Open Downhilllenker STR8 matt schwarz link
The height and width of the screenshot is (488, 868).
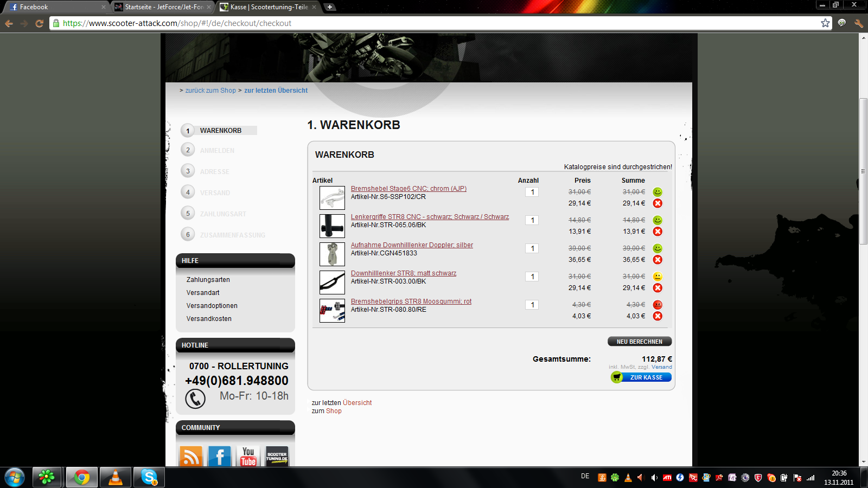pyautogui.click(x=404, y=273)
